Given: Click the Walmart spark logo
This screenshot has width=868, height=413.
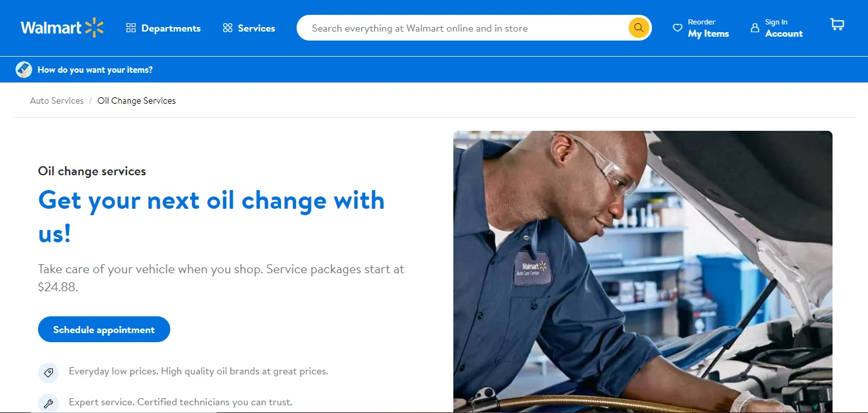Looking at the screenshot, I should [x=94, y=28].
